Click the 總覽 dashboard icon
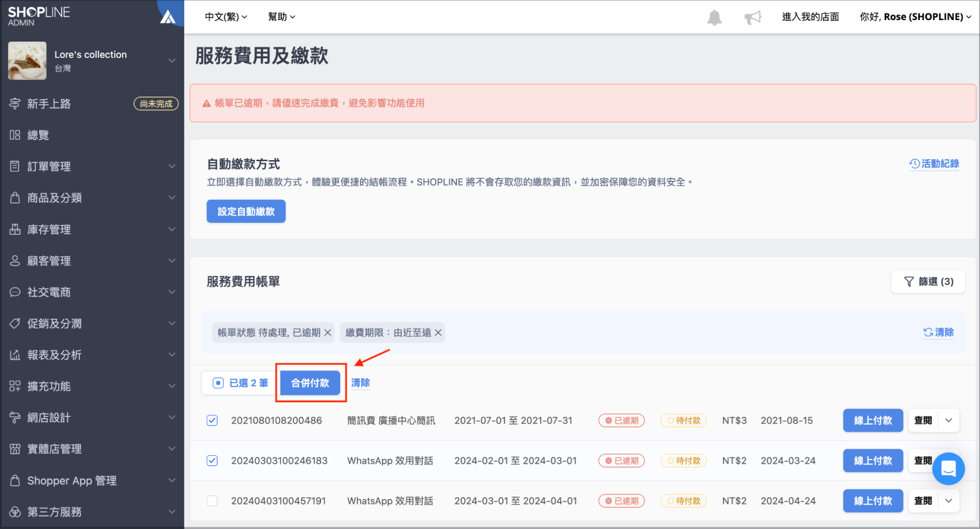The height and width of the screenshot is (529, 980). click(x=15, y=135)
